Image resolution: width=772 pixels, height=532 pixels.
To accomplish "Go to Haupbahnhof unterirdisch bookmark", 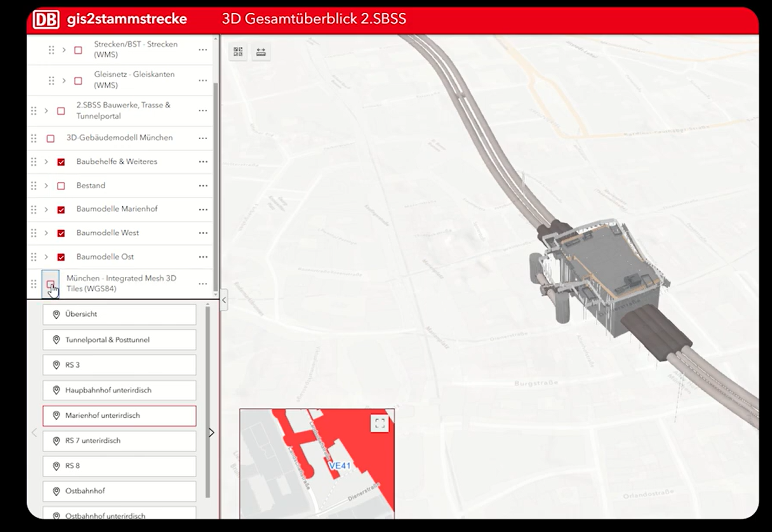I will click(x=119, y=390).
